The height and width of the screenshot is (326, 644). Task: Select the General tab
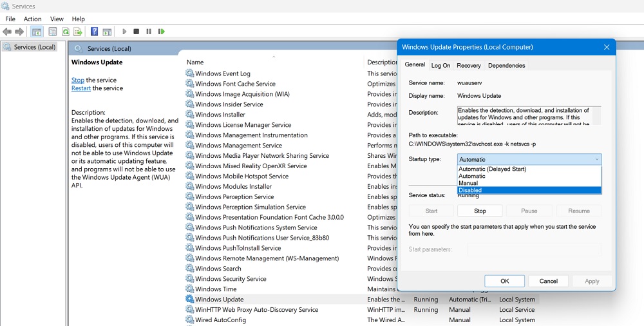(x=415, y=64)
